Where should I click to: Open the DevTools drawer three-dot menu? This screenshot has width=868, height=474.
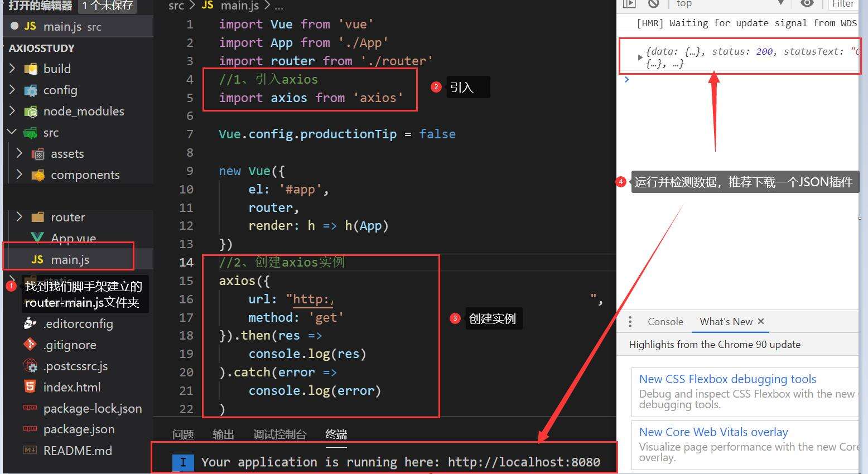630,322
